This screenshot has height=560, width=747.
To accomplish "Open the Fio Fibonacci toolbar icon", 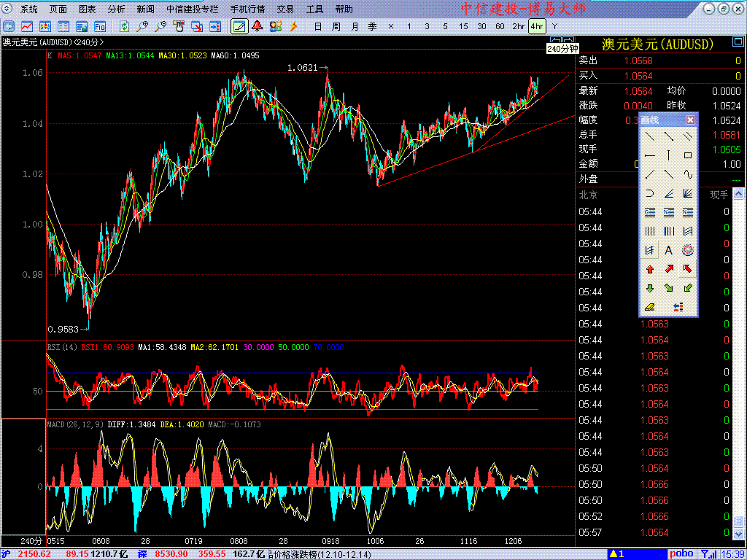I will click(100, 26).
